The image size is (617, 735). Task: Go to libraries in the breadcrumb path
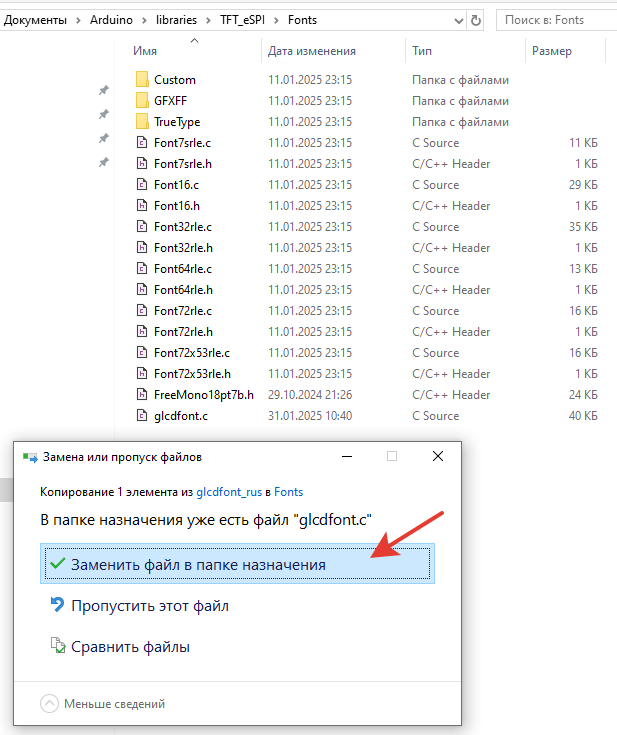pos(176,20)
